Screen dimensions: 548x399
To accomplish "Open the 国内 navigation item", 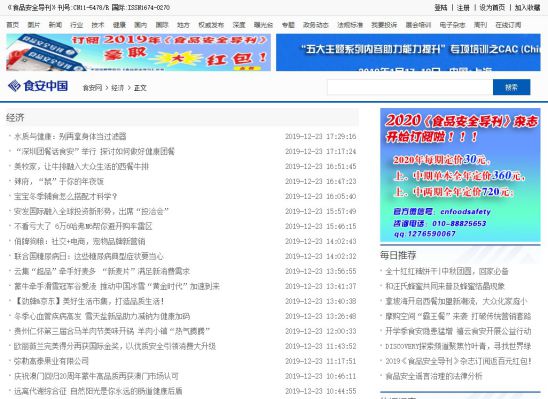I will [x=140, y=25].
